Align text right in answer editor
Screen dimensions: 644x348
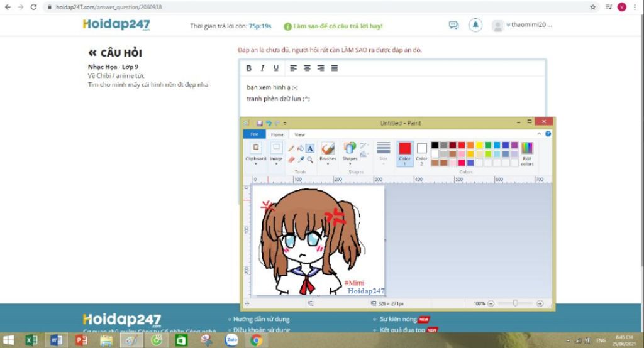click(x=321, y=68)
